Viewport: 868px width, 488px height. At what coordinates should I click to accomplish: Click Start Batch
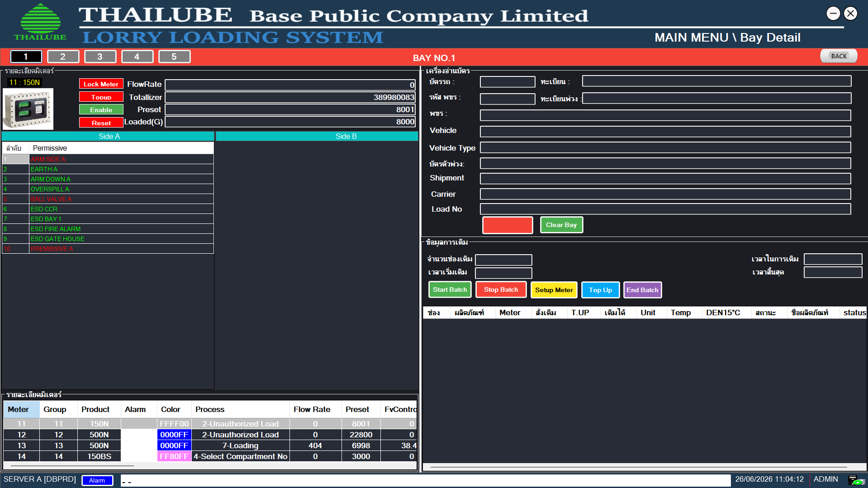(450, 290)
